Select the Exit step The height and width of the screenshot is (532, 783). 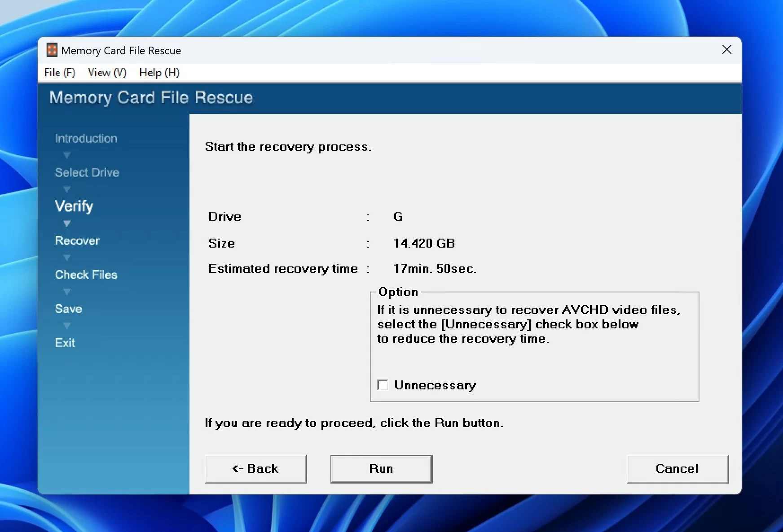click(65, 343)
